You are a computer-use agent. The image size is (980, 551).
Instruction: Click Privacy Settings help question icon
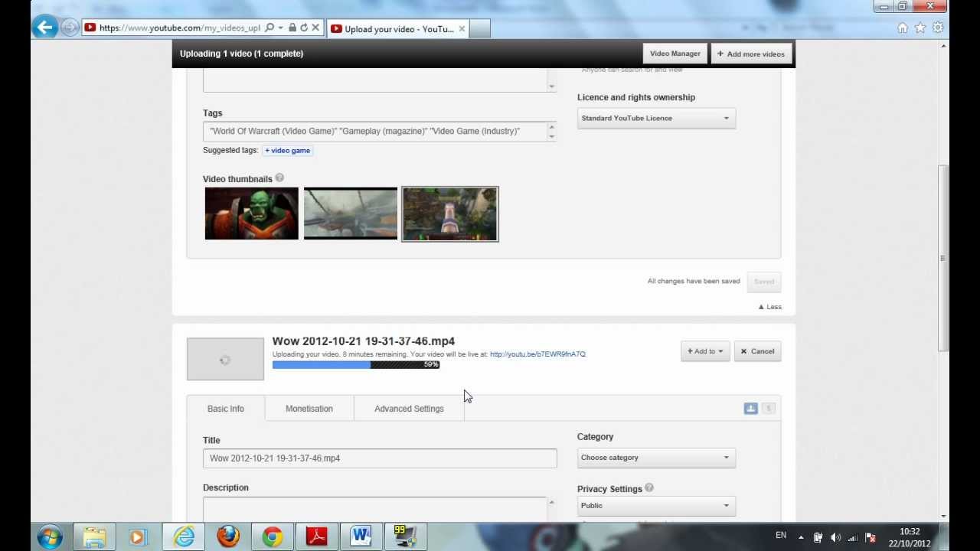tap(649, 488)
